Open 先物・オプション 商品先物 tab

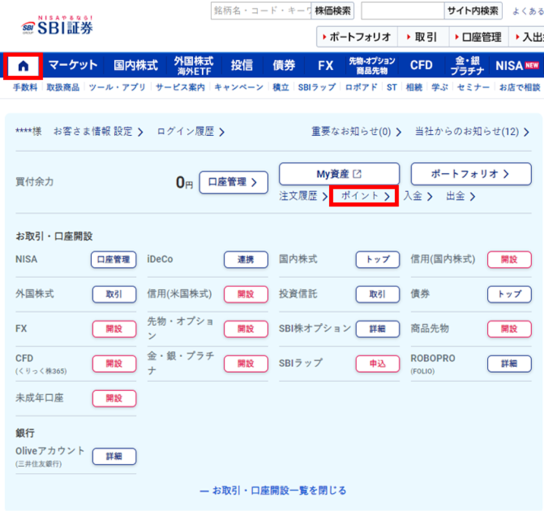[372, 66]
